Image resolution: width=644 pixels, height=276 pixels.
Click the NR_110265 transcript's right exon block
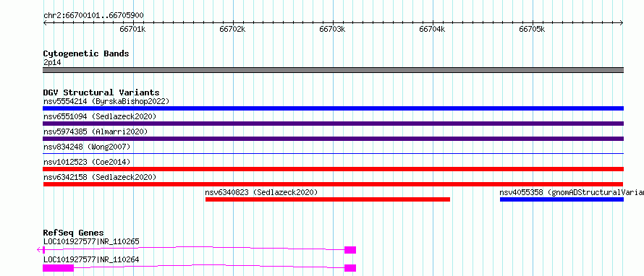coord(350,250)
